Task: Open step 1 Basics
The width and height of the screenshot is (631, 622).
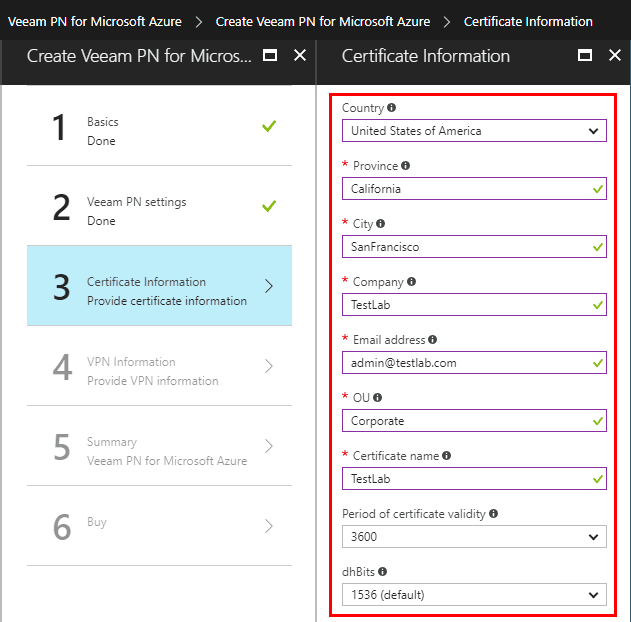Action: click(160, 131)
